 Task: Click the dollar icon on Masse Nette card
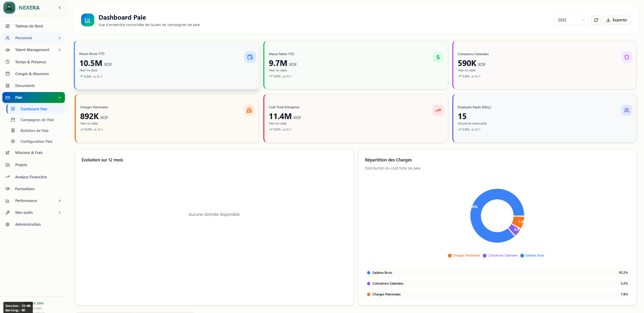[438, 57]
